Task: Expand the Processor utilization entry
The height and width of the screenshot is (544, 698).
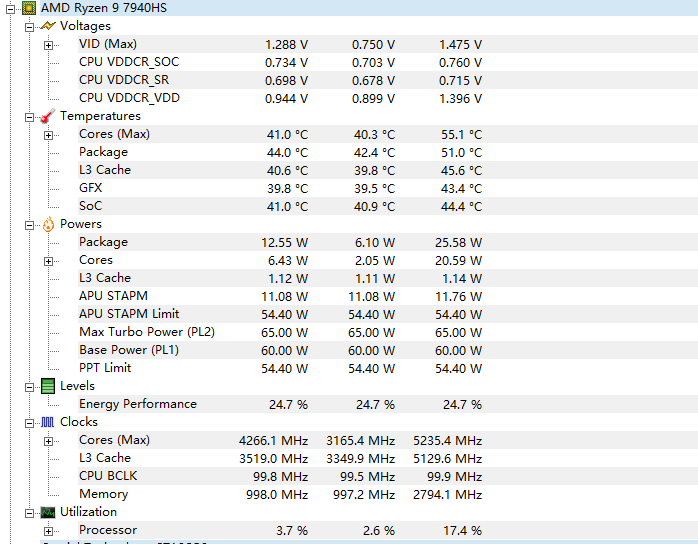Action: [49, 531]
